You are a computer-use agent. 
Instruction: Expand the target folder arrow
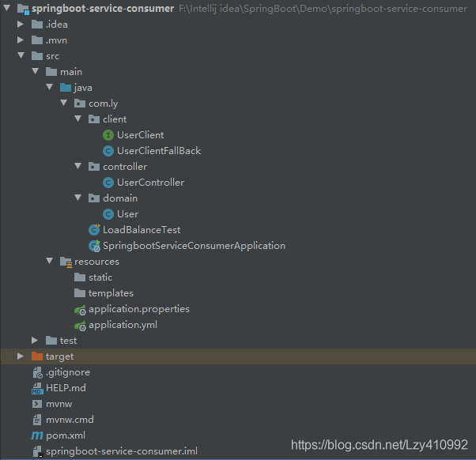[x=21, y=356]
